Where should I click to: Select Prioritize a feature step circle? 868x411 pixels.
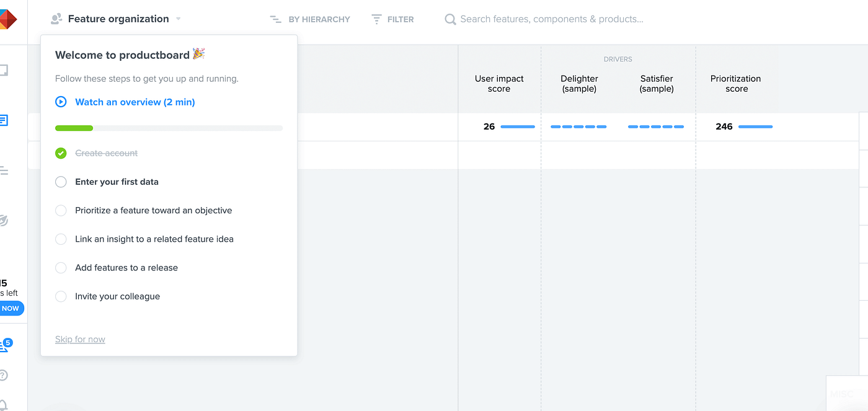point(61,210)
